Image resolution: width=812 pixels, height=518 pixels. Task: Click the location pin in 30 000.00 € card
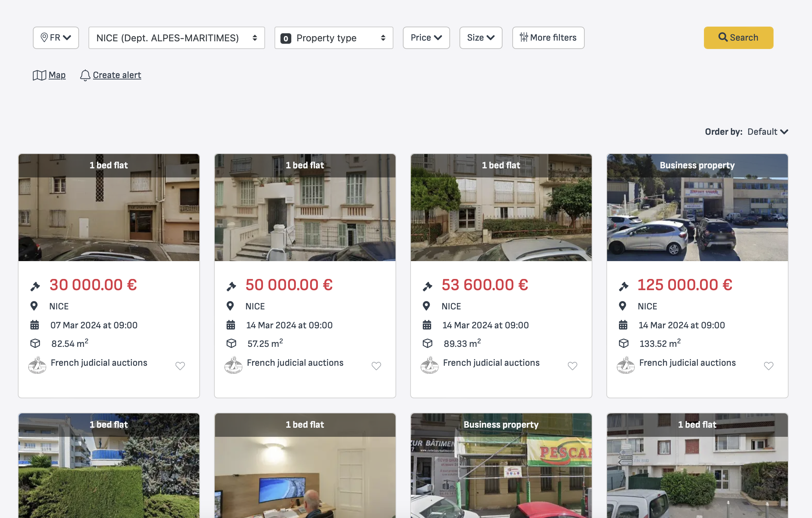34,306
